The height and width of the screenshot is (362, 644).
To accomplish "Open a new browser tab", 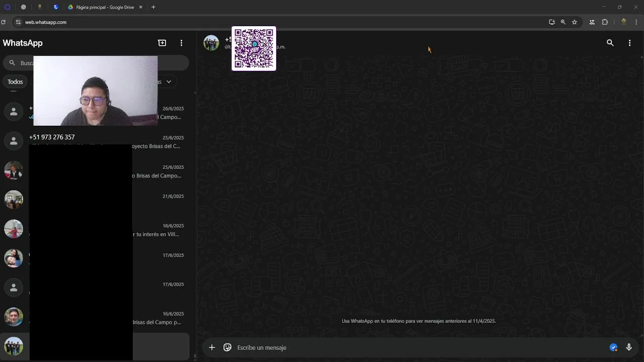I will point(153,7).
